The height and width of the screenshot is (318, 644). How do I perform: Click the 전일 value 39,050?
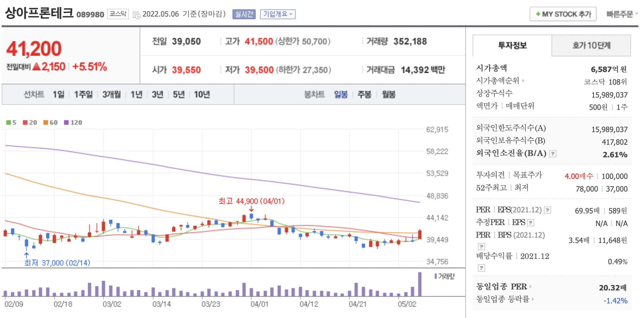point(186,41)
